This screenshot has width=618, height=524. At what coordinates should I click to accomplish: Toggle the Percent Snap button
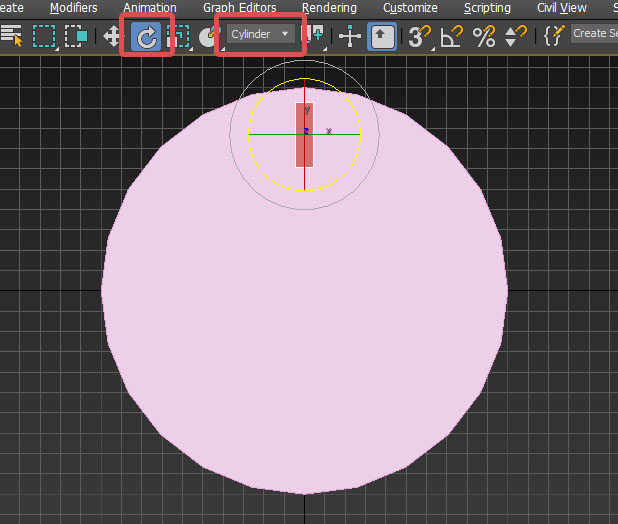tap(484, 37)
